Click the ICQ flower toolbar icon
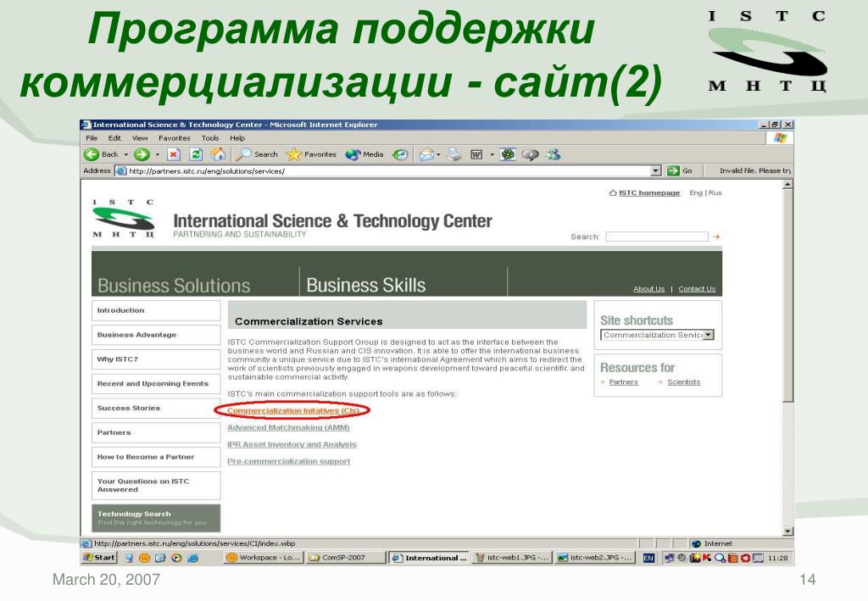The height and width of the screenshot is (601, 868). coord(508,154)
